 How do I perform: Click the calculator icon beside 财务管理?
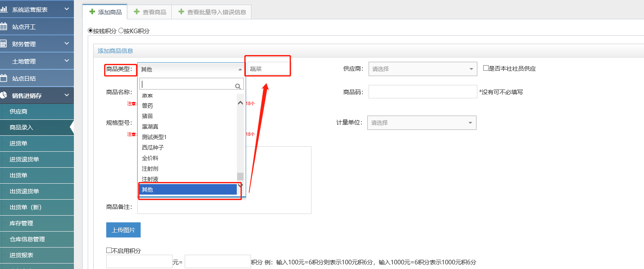click(4, 44)
